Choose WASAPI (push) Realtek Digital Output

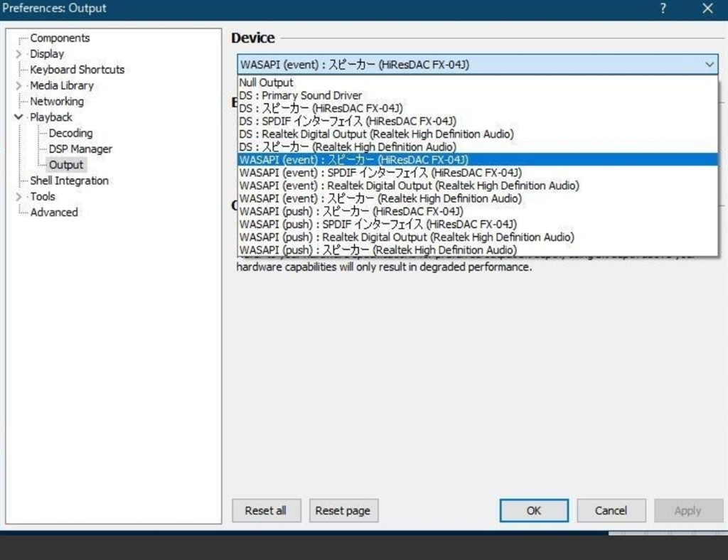click(x=477, y=237)
